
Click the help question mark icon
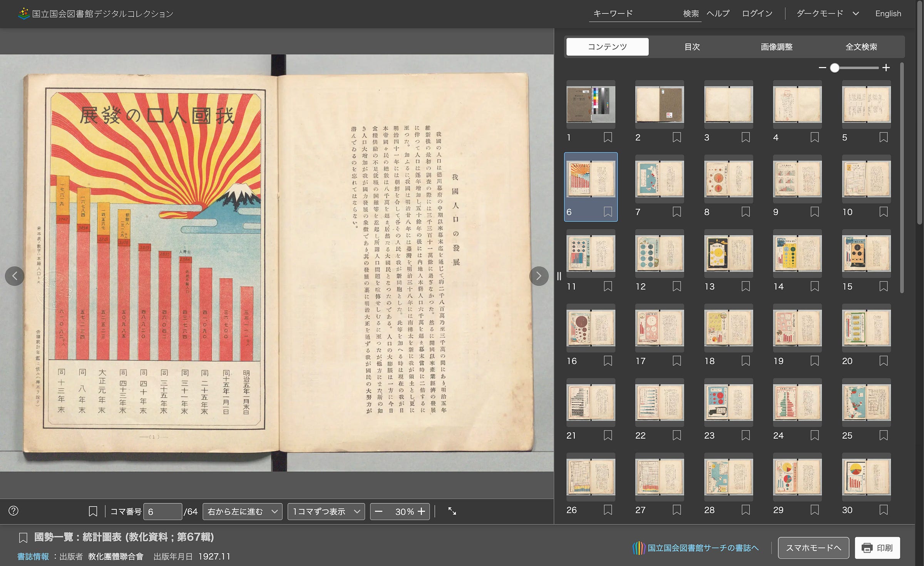(x=13, y=511)
